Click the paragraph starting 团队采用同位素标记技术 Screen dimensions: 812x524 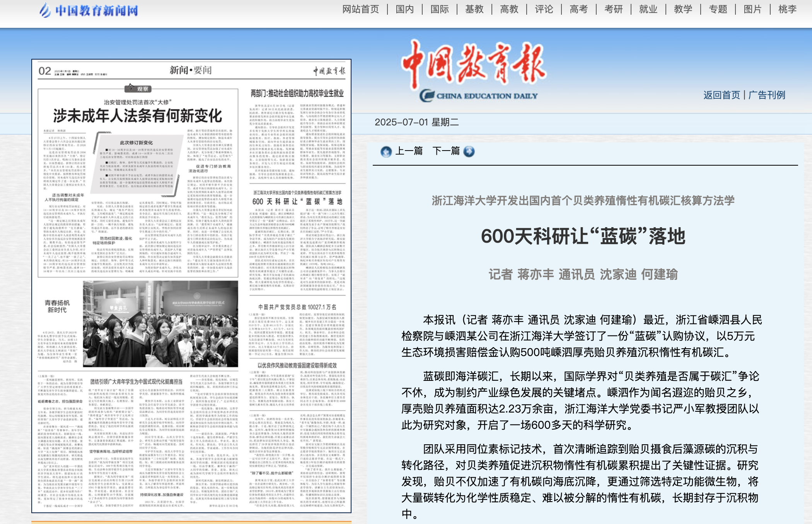(x=580, y=481)
